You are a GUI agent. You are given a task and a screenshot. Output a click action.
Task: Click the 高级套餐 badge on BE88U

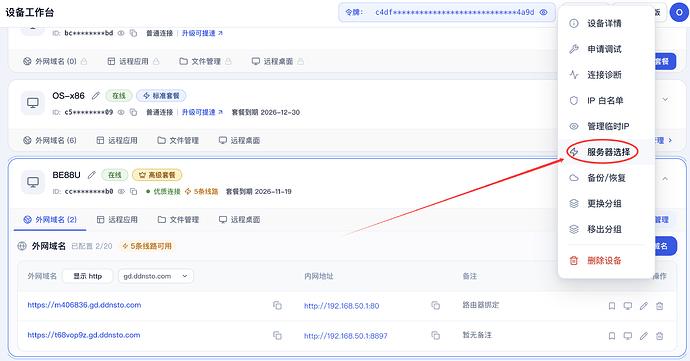coord(157,175)
